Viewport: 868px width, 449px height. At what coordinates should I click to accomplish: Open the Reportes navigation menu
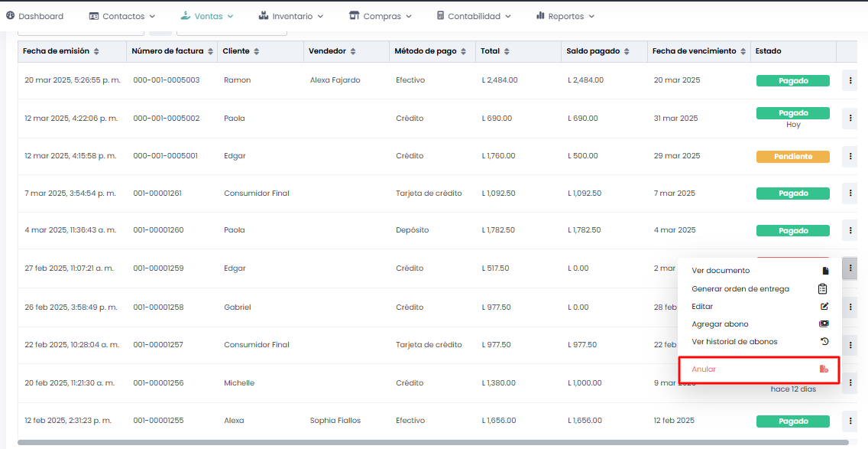(x=565, y=15)
